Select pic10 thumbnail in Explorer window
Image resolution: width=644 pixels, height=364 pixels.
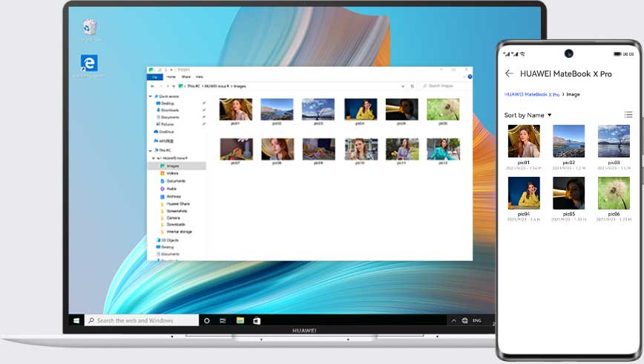pyautogui.click(x=361, y=151)
